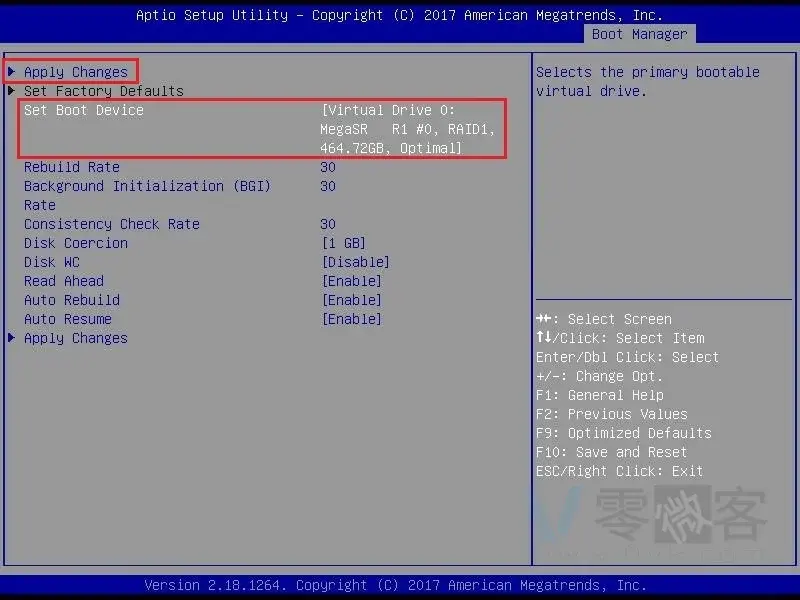
Task: Toggle the Read Ahead [Enable] value
Action: 351,281
